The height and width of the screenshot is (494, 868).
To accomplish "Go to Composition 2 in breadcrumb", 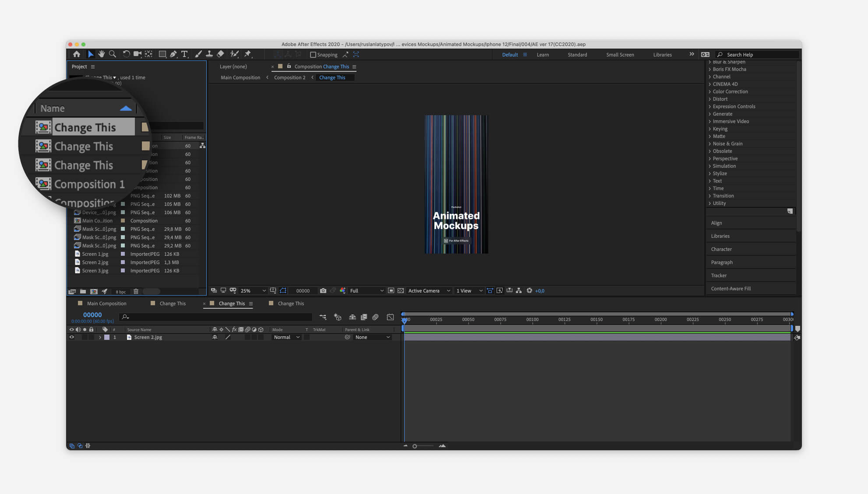I will 289,78.
